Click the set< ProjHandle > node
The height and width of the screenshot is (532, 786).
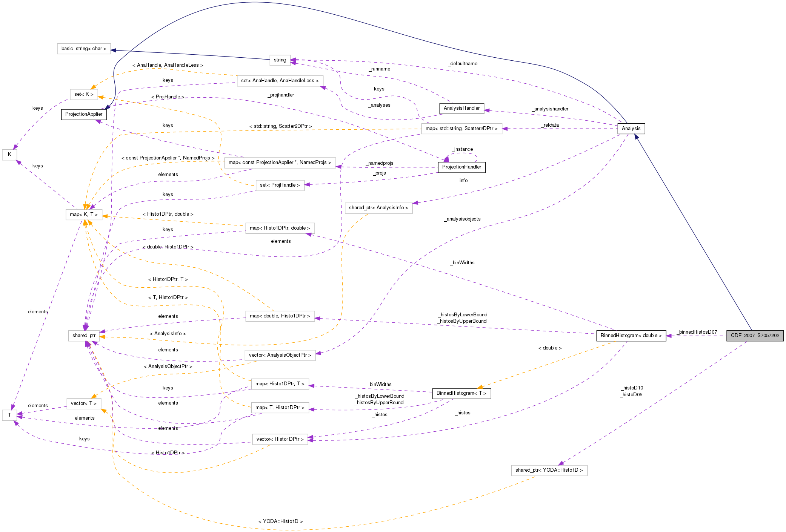[x=280, y=185]
